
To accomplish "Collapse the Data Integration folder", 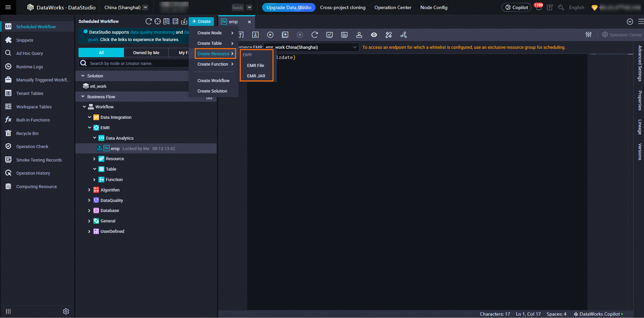I will tap(90, 117).
